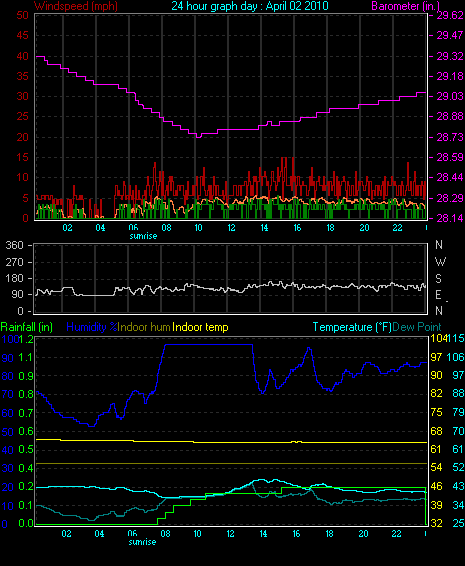Click the Temperature (°F) legend label
Screen dimensions: 465x566
[x=352, y=327]
